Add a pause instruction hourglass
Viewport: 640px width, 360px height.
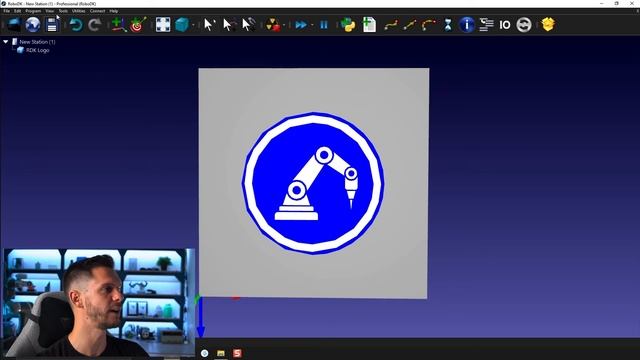click(x=448, y=25)
